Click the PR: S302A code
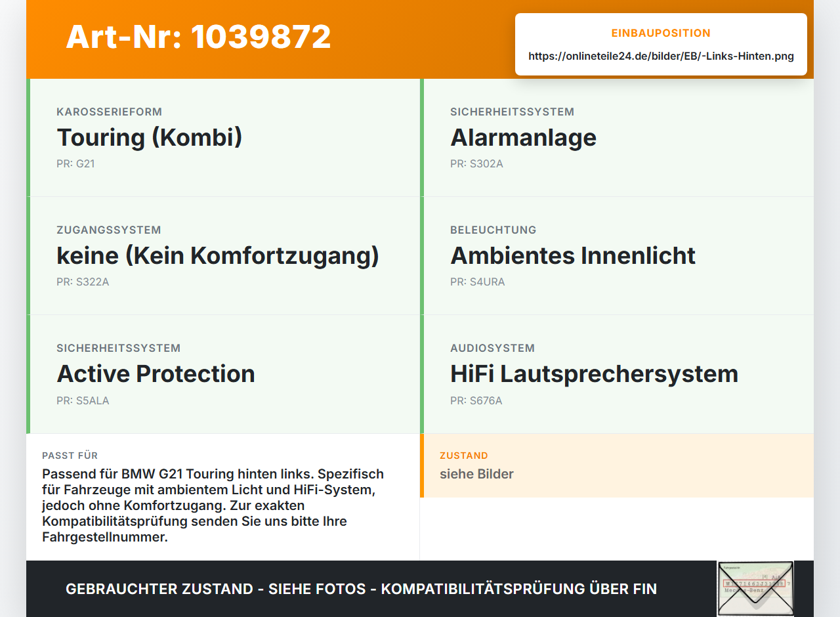840x617 pixels. (x=476, y=163)
